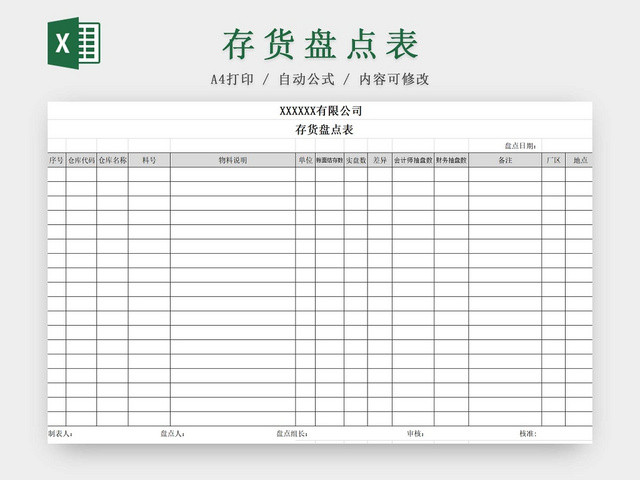This screenshot has height=480, width=640.
Task: Click the '盘点人:' footer label
Action: 172,434
